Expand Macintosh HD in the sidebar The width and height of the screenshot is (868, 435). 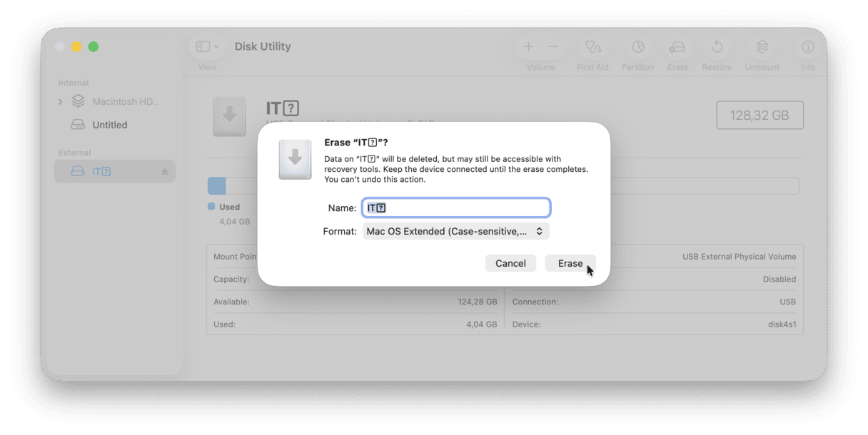tap(61, 101)
